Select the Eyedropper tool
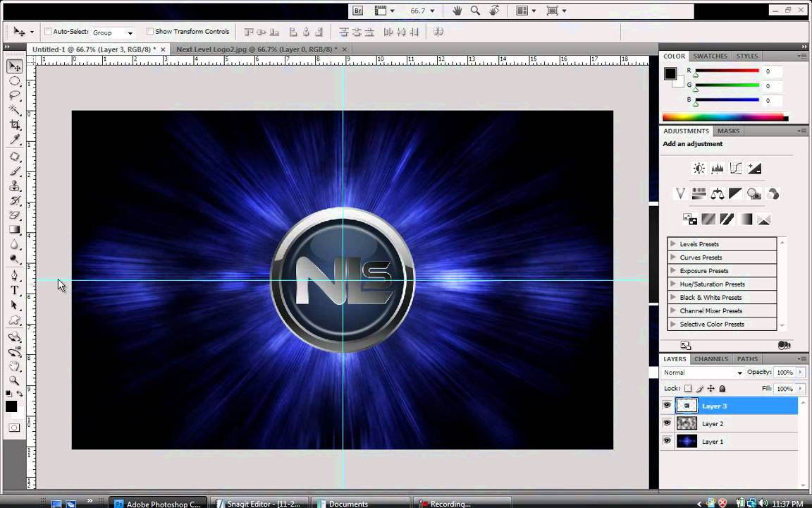The height and width of the screenshot is (508, 812). [x=15, y=139]
